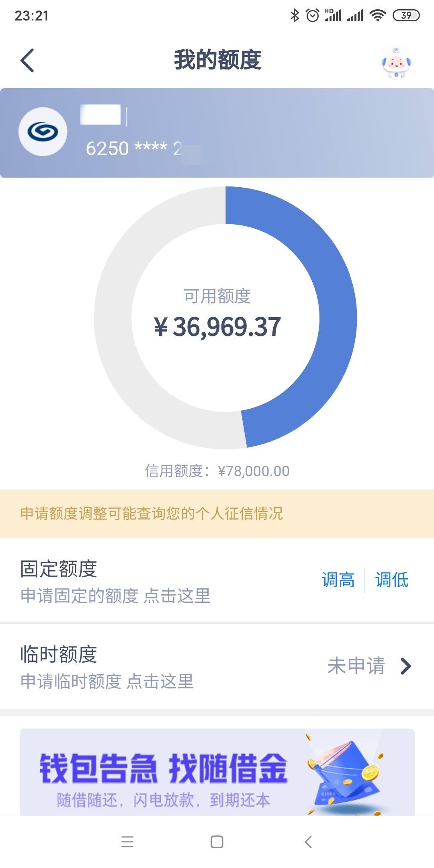Tap the Bluetooth status icon
Screen dimensions: 434x868
(295, 16)
